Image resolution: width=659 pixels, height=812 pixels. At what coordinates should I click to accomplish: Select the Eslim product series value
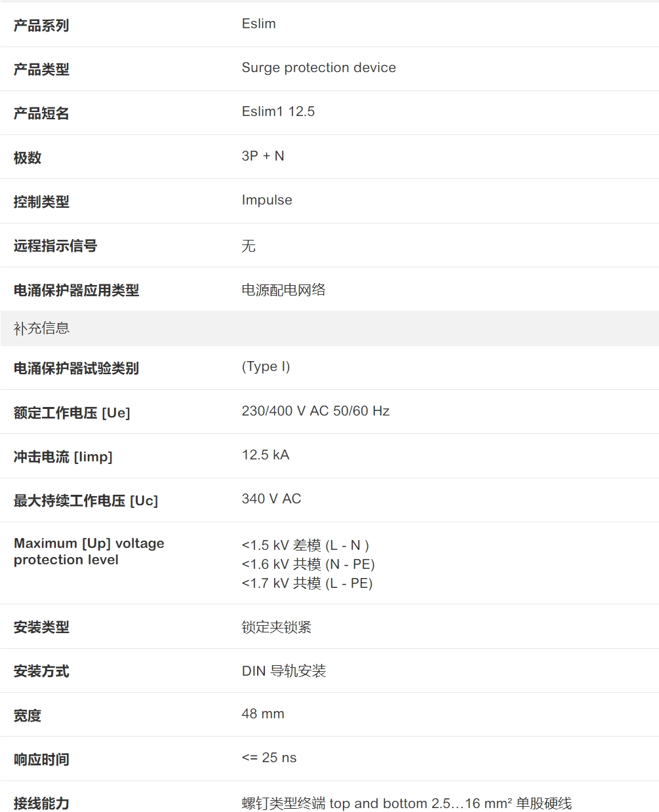pos(258,24)
